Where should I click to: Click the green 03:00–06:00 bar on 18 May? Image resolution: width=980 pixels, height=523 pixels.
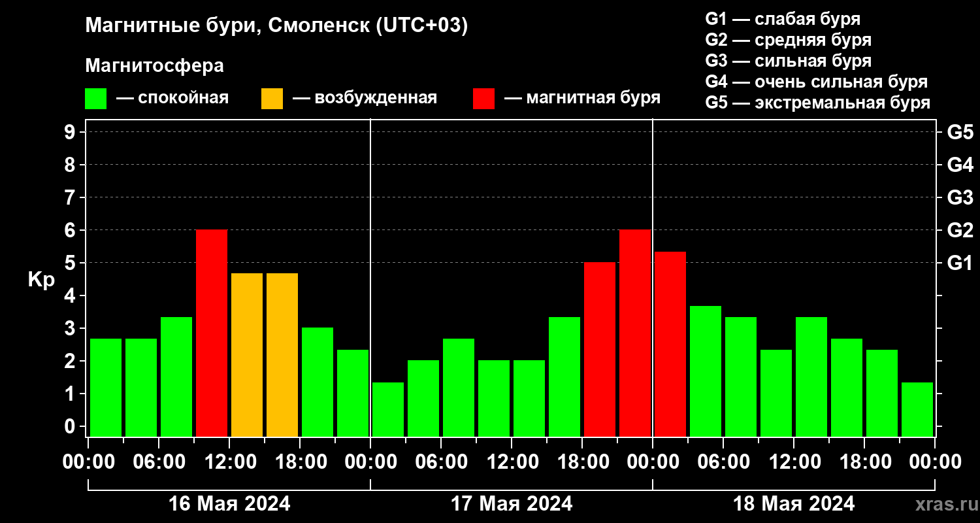click(706, 371)
